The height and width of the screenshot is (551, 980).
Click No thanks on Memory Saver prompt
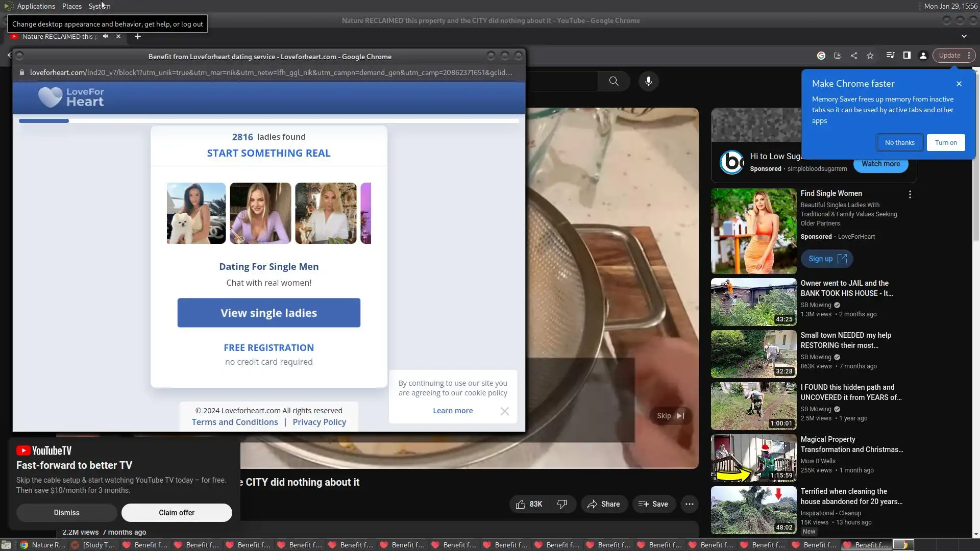[x=899, y=143]
